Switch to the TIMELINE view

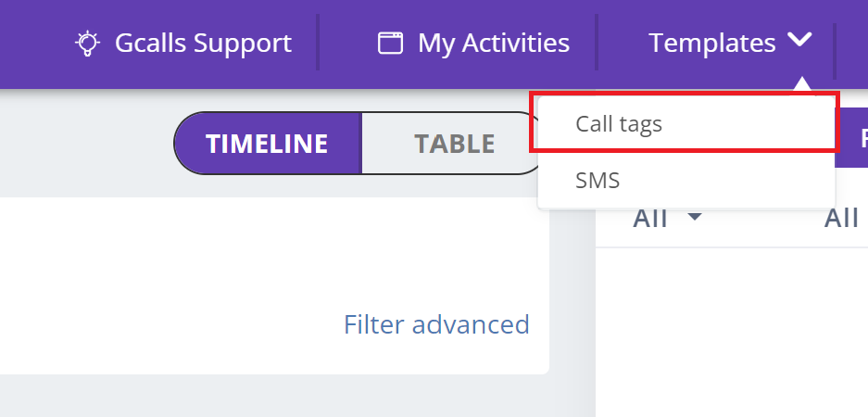pos(267,144)
